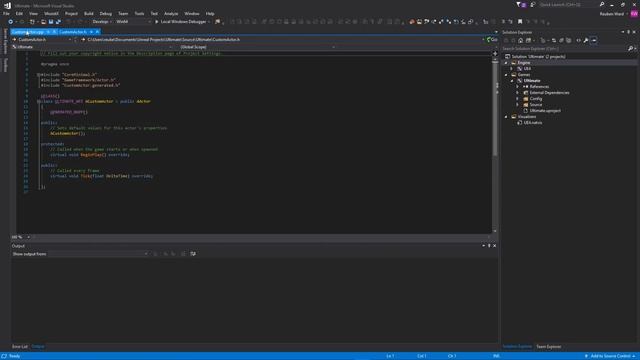The image size is (640, 360).
Task: Open the Debug menu
Action: (105, 13)
